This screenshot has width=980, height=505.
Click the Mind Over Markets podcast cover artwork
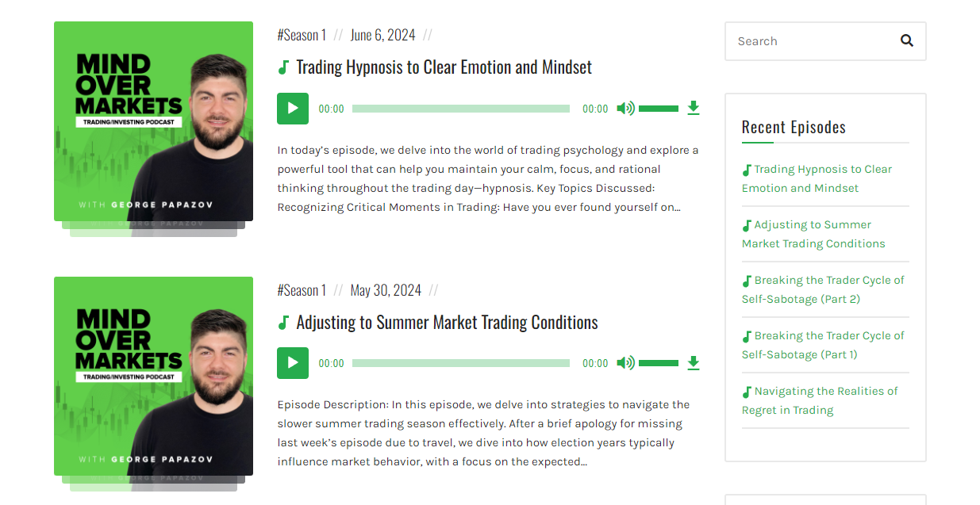coord(153,121)
